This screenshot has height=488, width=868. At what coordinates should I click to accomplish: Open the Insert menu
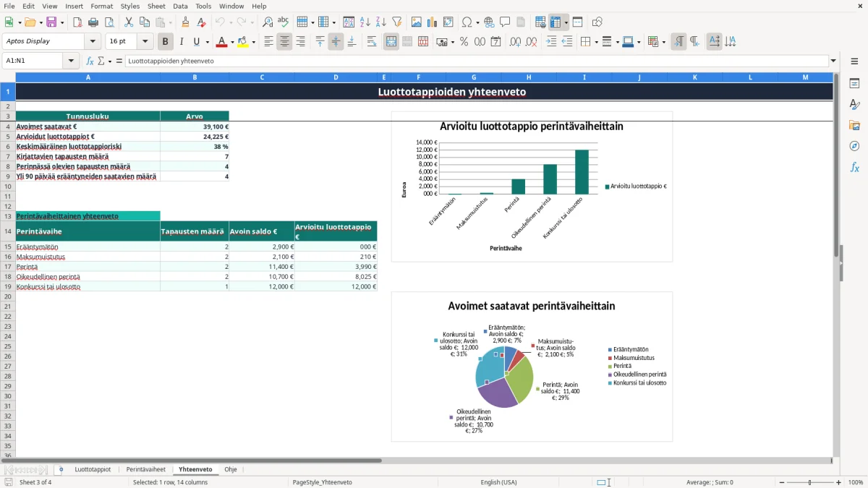click(74, 6)
